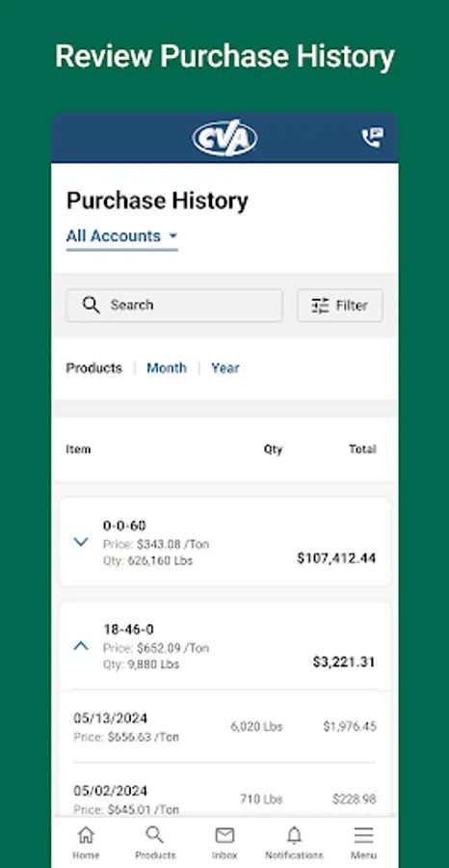Click the Search input field
The height and width of the screenshot is (868, 449).
coord(174,305)
